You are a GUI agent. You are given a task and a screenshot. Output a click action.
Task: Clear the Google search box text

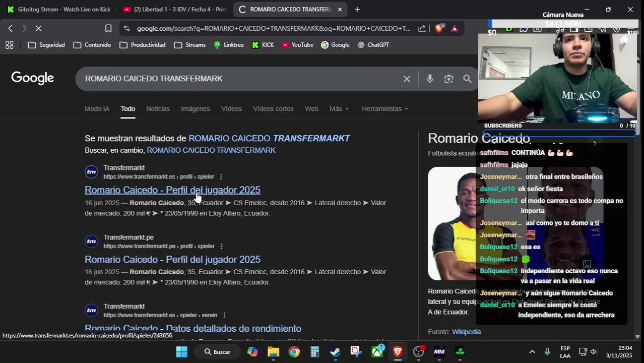[407, 79]
